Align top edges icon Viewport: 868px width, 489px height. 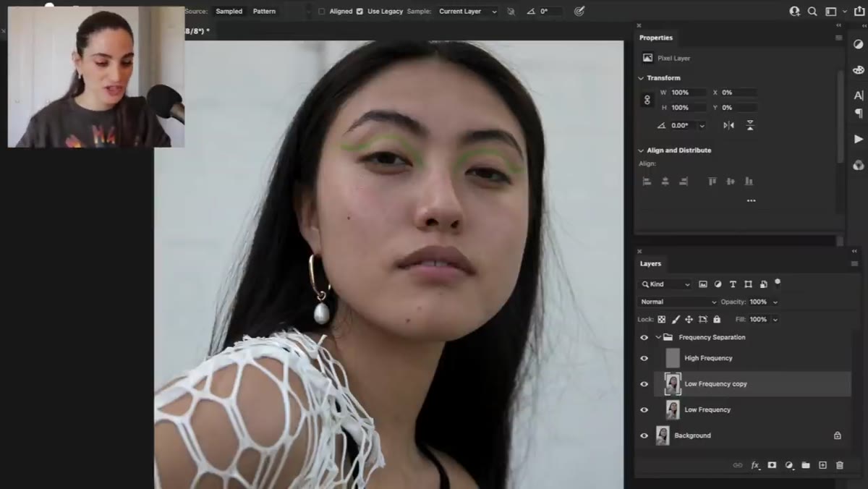click(712, 181)
